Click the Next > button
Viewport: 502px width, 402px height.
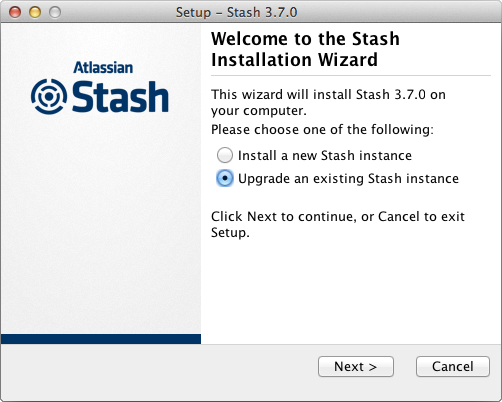[356, 367]
